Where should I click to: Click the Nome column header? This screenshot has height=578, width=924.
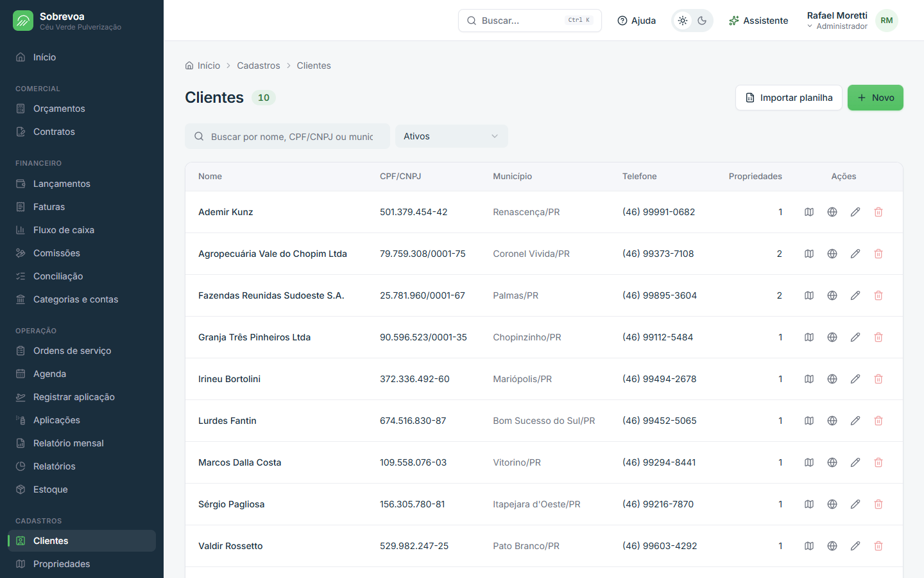210,177
